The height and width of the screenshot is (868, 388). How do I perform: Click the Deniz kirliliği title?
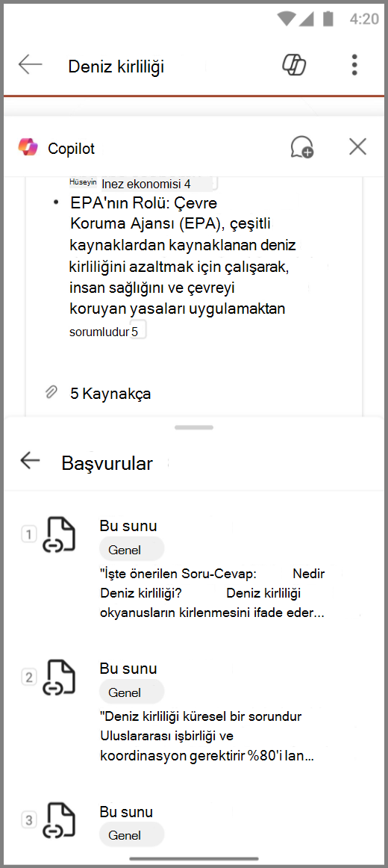point(116,67)
